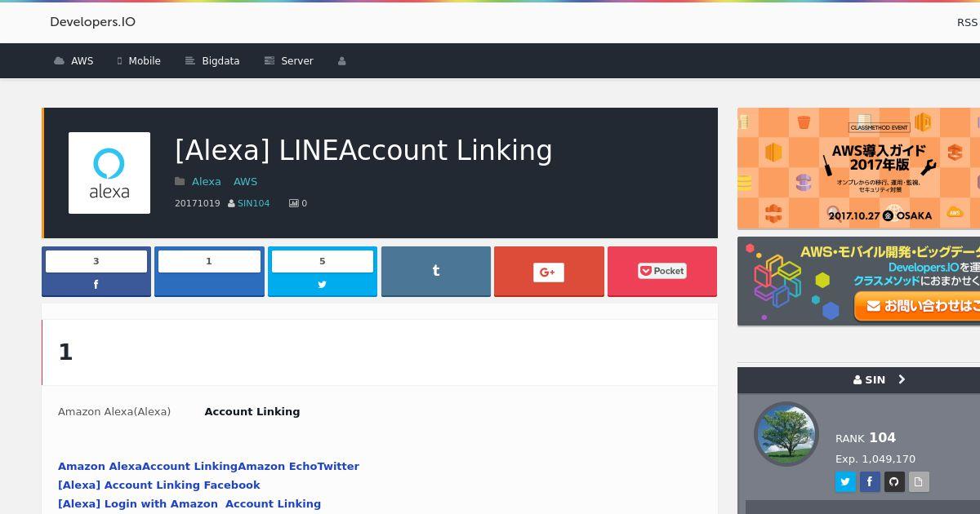Open the author's GitHub profile icon
Image resolution: width=980 pixels, height=514 pixels.
894,481
